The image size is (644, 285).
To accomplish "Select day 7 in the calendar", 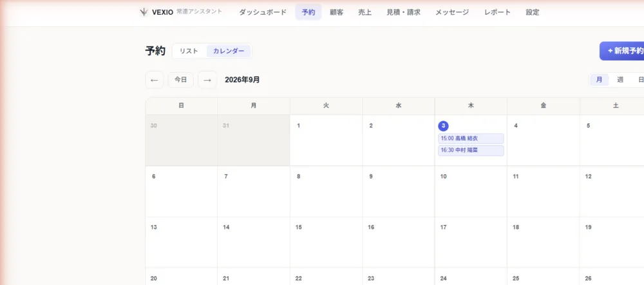I will tap(253, 192).
